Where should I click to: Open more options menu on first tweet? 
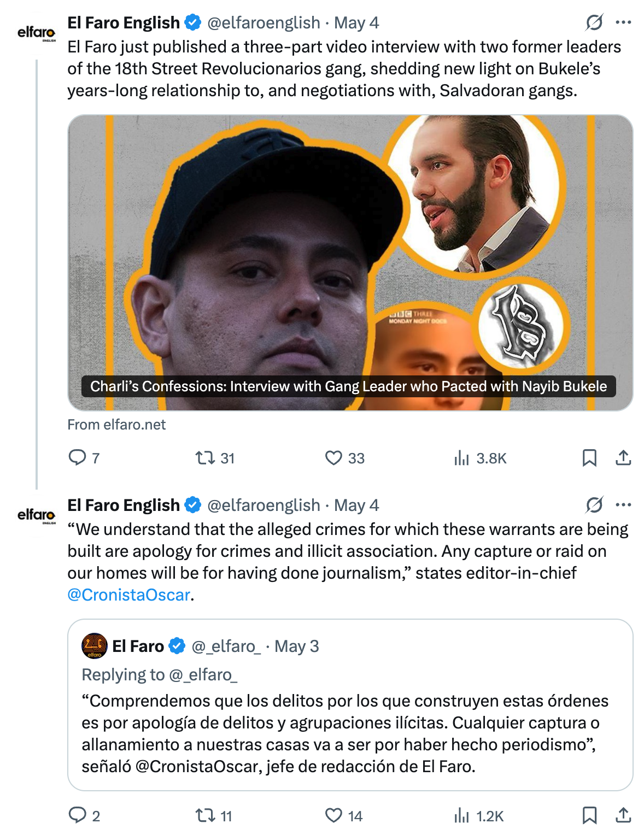coord(623,22)
